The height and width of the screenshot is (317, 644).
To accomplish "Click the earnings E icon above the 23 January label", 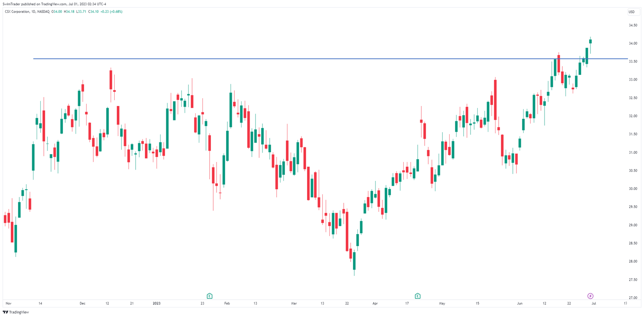I will 209,296.
